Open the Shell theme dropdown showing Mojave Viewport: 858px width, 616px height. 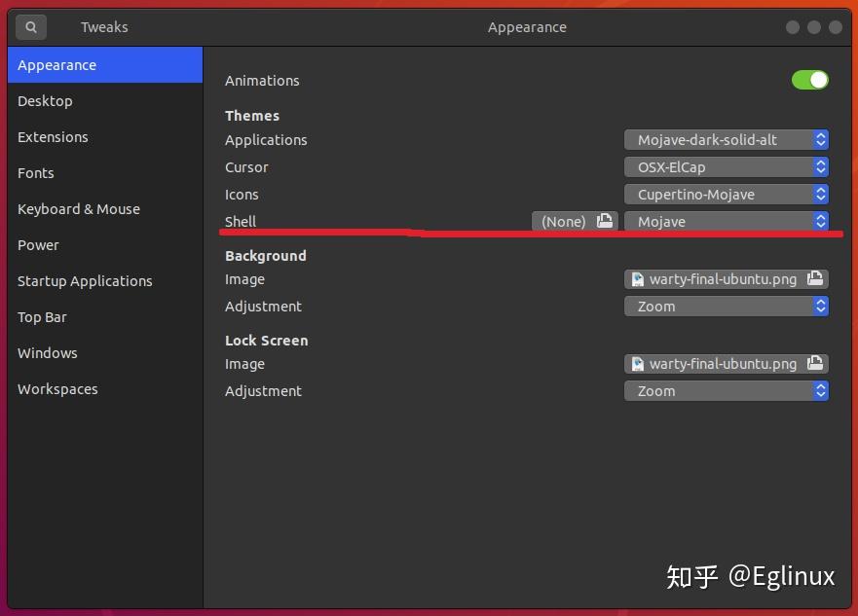(x=726, y=221)
